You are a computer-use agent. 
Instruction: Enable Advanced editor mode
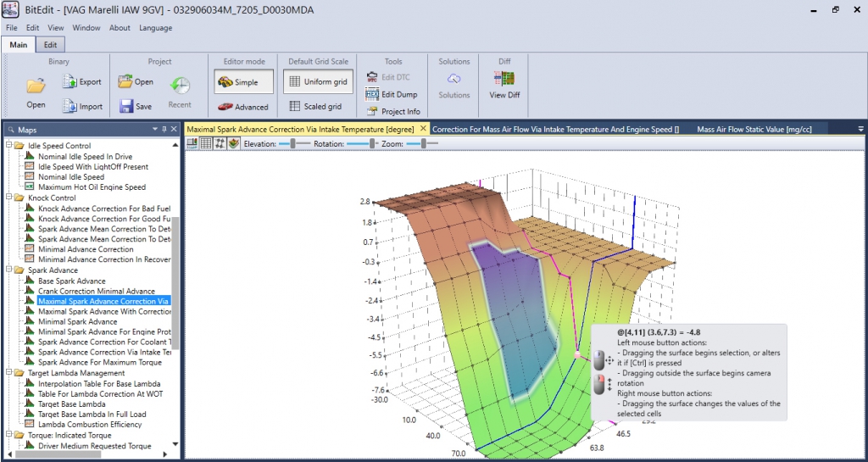pyautogui.click(x=243, y=107)
